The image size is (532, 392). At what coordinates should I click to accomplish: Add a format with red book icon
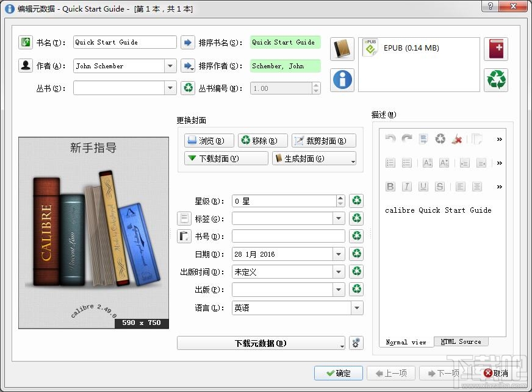pyautogui.click(x=495, y=49)
